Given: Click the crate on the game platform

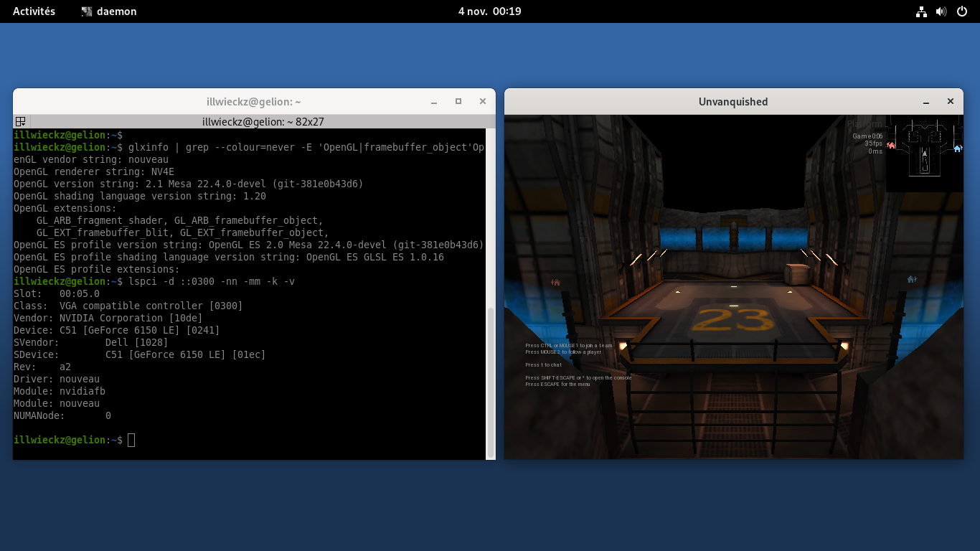Looking at the screenshot, I should (798, 274).
